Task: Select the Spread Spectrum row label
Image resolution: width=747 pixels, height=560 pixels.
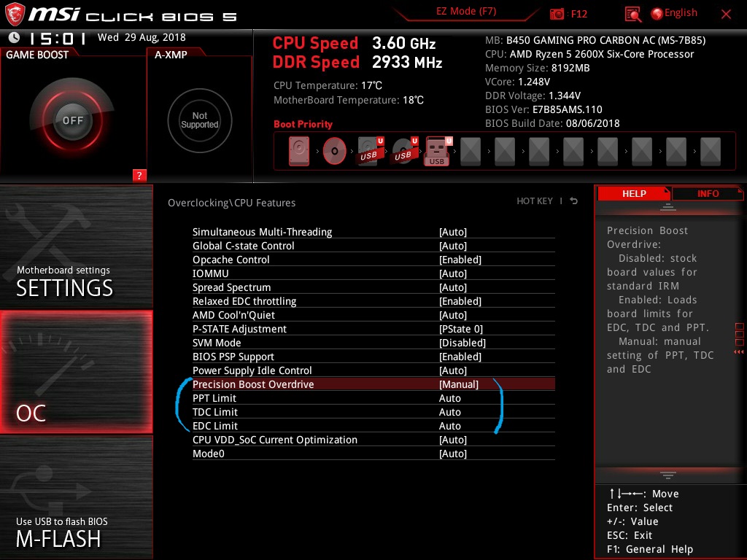Action: pyautogui.click(x=231, y=287)
